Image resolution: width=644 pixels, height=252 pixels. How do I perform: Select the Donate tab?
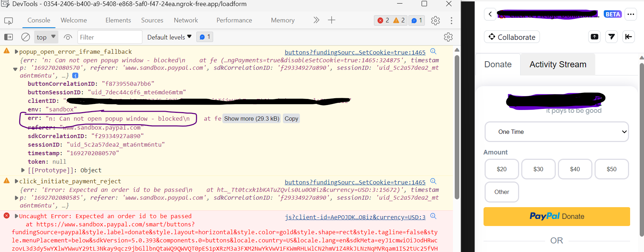coord(498,64)
